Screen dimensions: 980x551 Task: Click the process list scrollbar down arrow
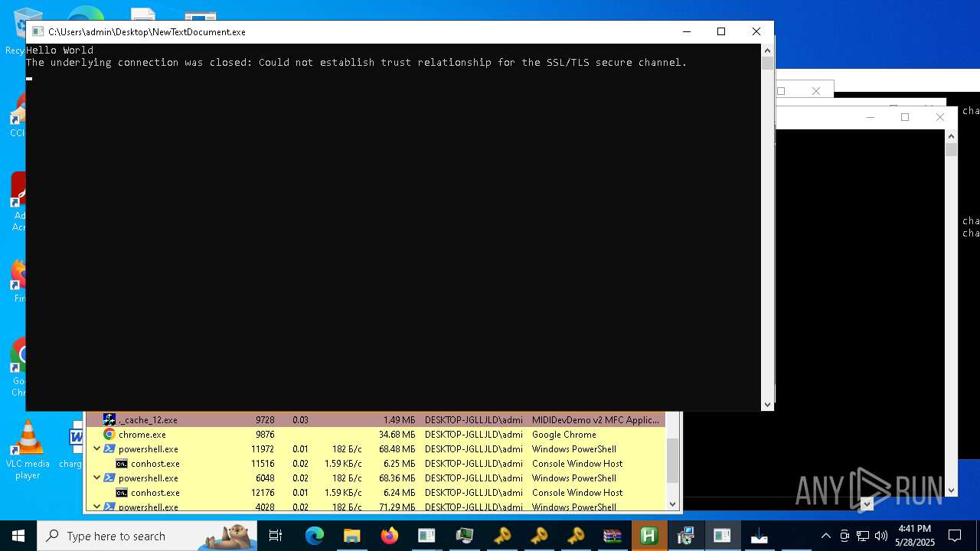click(x=673, y=504)
